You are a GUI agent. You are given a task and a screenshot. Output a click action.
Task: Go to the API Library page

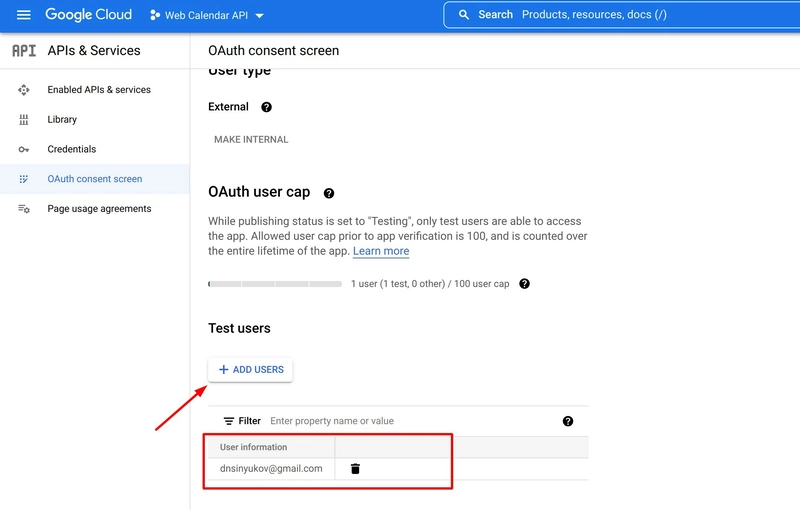[62, 120]
